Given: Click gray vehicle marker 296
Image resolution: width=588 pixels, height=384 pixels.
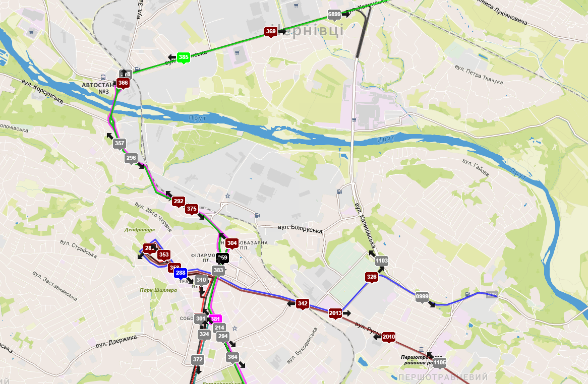Looking at the screenshot, I should [131, 158].
